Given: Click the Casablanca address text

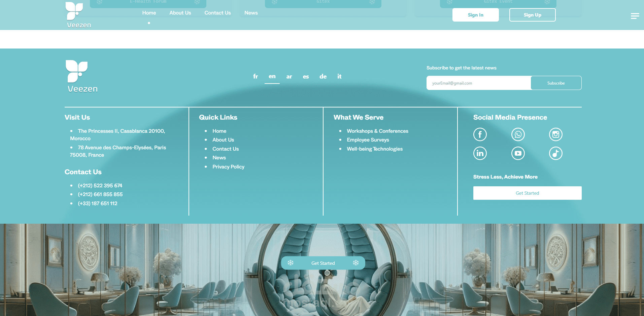Looking at the screenshot, I should [117, 135].
